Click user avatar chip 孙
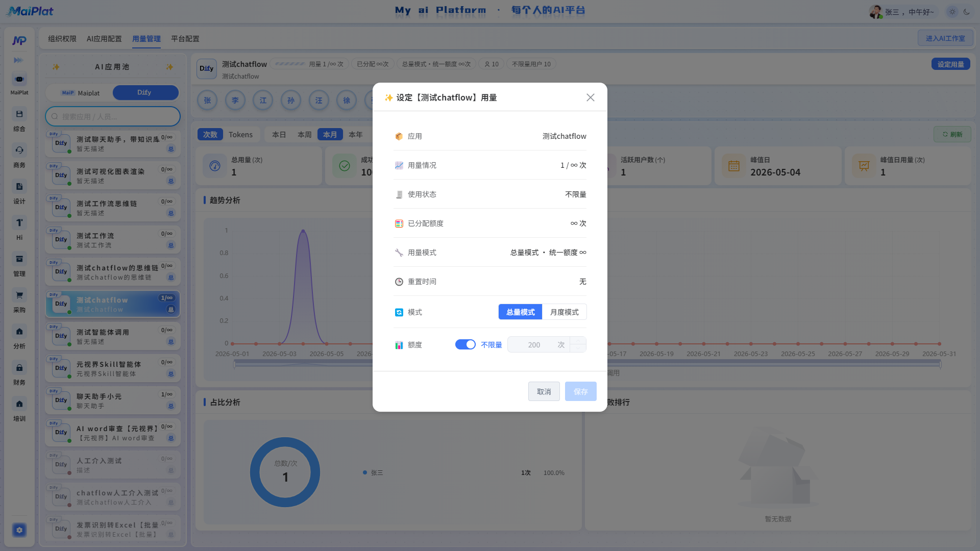The image size is (980, 551). [x=291, y=101]
